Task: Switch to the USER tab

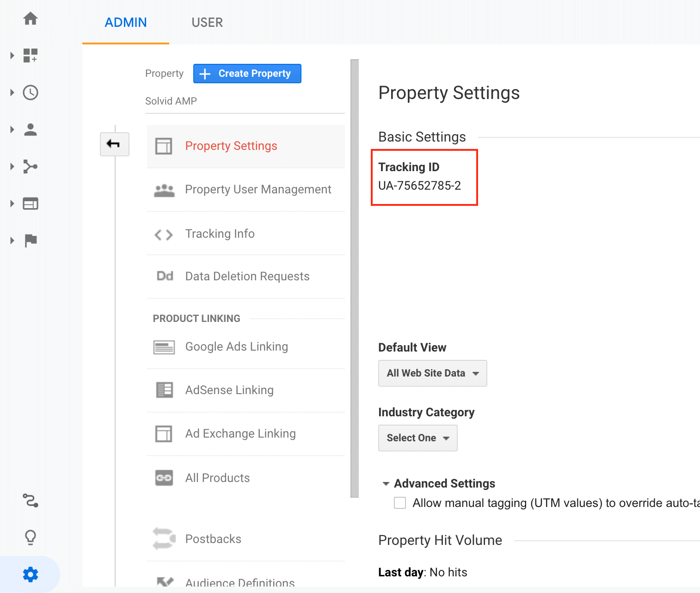Action: [207, 22]
